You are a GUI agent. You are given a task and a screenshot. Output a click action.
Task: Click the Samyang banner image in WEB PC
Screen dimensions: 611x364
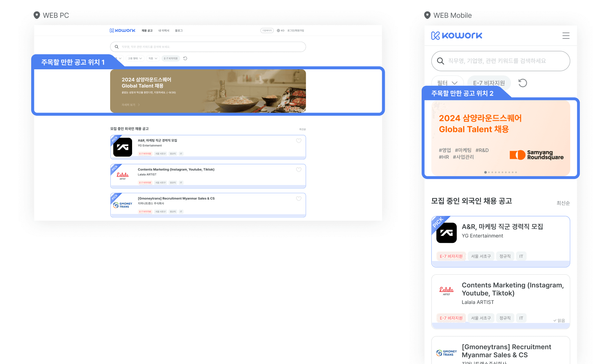coord(208,91)
